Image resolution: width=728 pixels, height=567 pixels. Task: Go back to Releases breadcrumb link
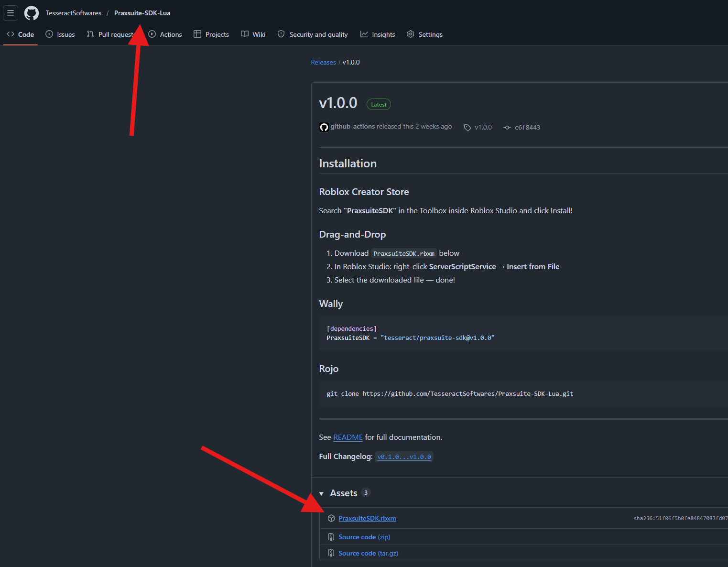323,62
